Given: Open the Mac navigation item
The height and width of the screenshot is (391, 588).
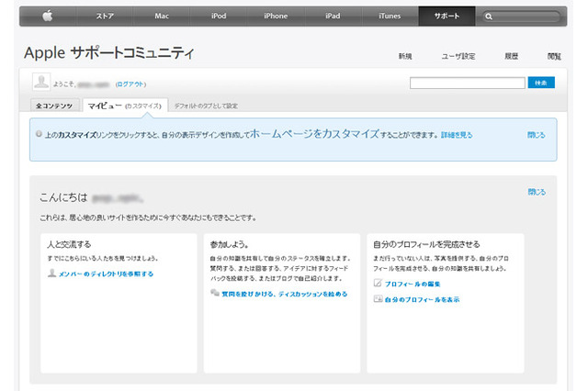Looking at the screenshot, I should click(162, 17).
